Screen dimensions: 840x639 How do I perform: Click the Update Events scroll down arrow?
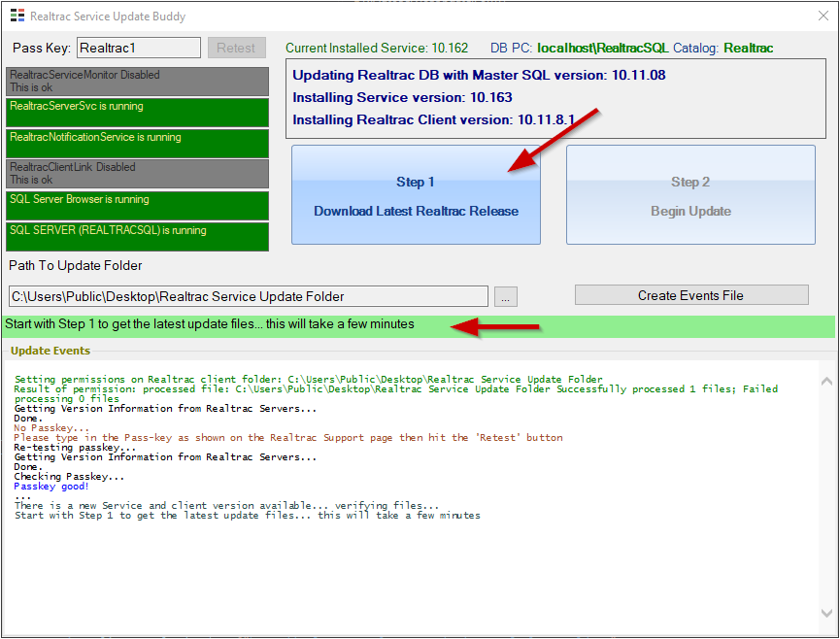tap(826, 613)
